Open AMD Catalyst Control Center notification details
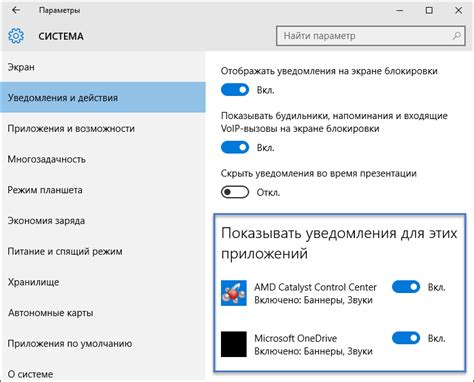 point(315,293)
